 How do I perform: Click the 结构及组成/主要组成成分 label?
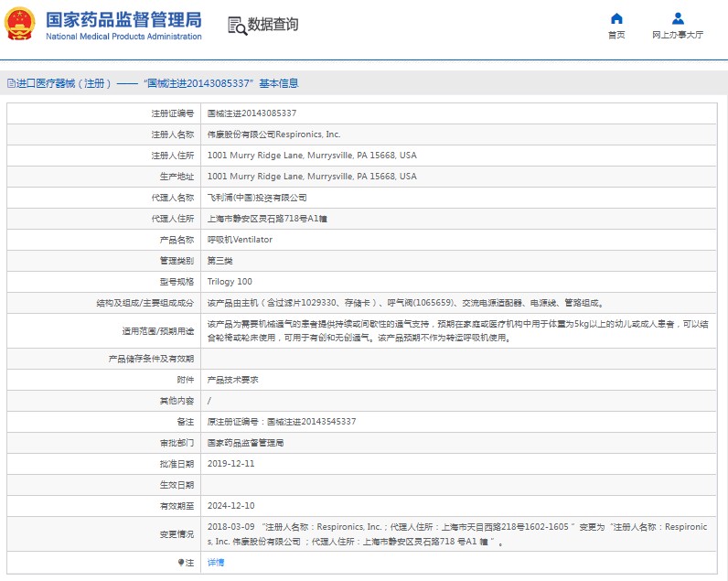[x=145, y=303]
